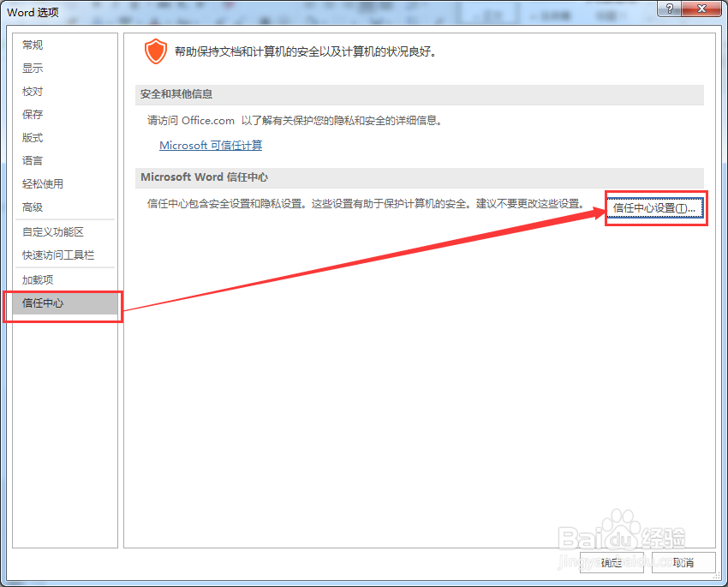Screen dimensions: 728x587
Task: Open the 版式 options
Action: (x=65, y=137)
